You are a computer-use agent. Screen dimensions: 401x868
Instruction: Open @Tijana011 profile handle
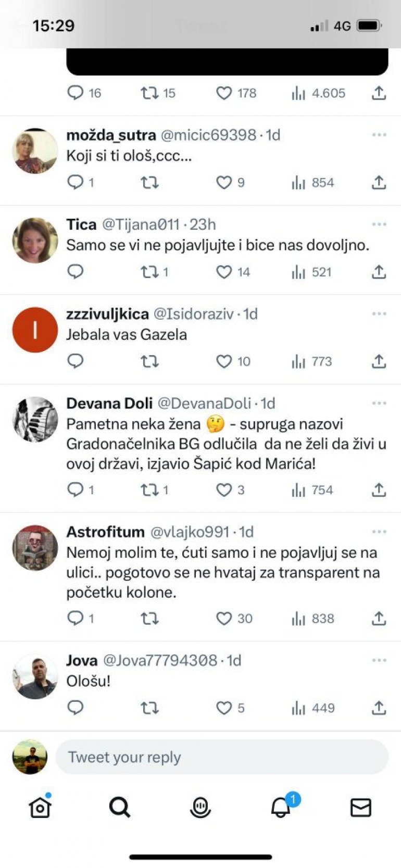pos(141,224)
